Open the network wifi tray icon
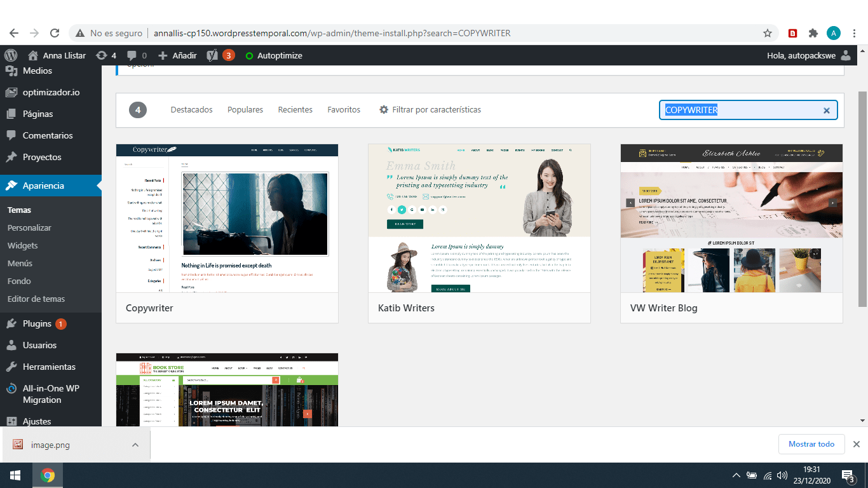This screenshot has height=488, width=868. point(767,475)
